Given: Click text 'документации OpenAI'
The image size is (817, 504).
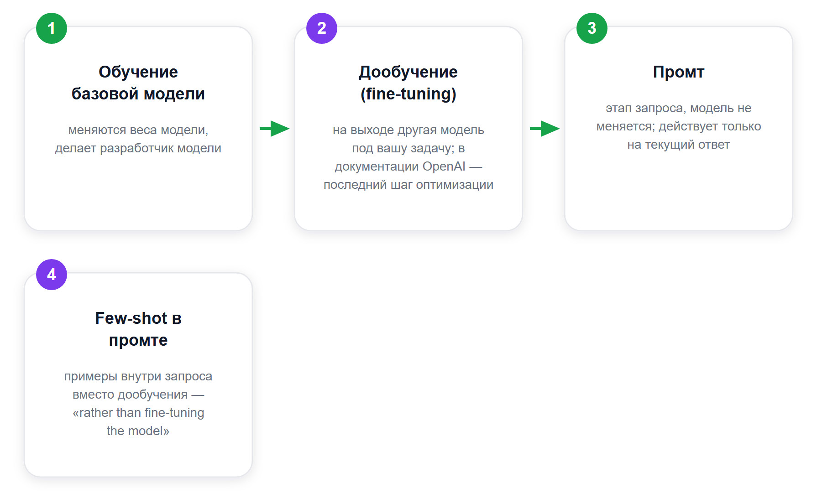Looking at the screenshot, I should point(400,166).
